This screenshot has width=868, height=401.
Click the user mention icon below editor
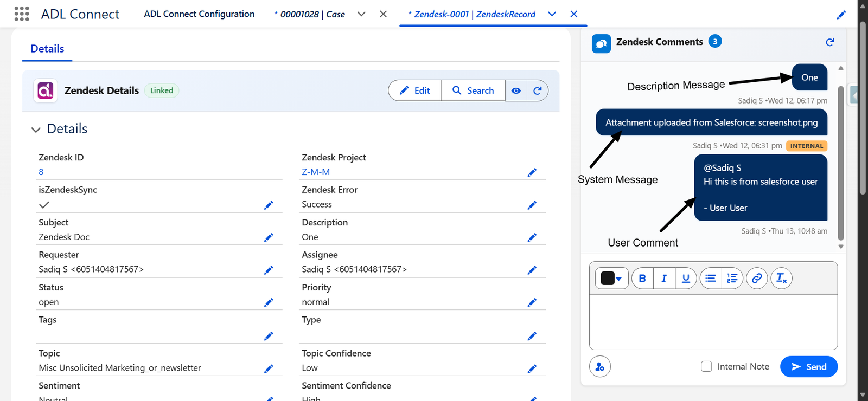point(600,367)
